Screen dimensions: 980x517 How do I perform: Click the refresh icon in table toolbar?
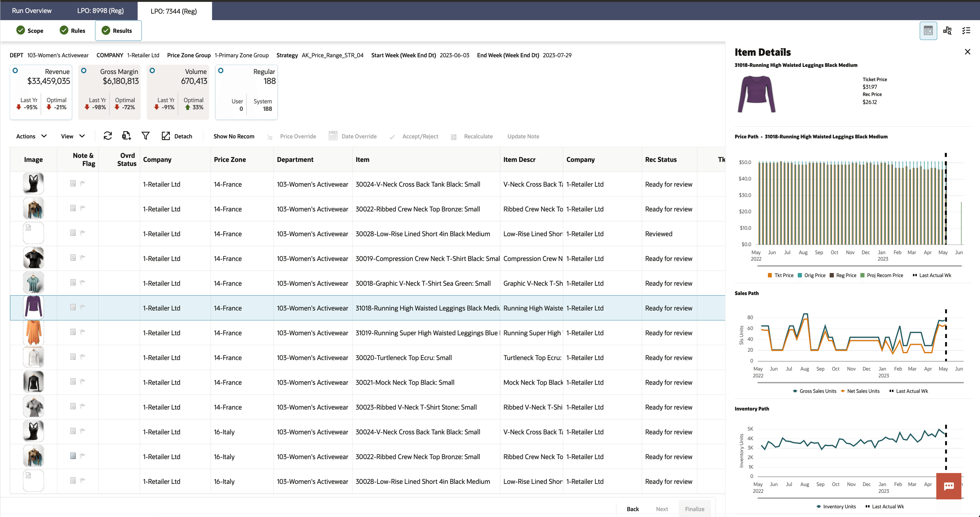point(108,136)
